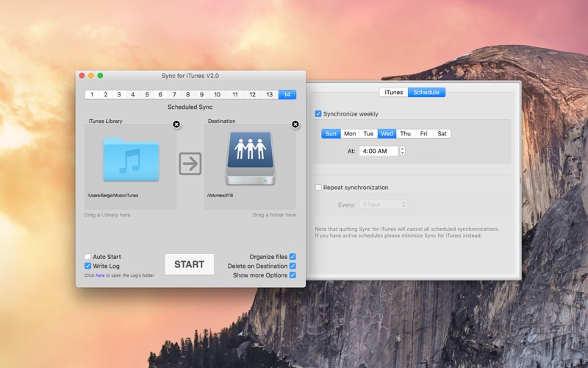588x368 pixels.
Task: Click the green zoom window button
Action: (x=100, y=76)
